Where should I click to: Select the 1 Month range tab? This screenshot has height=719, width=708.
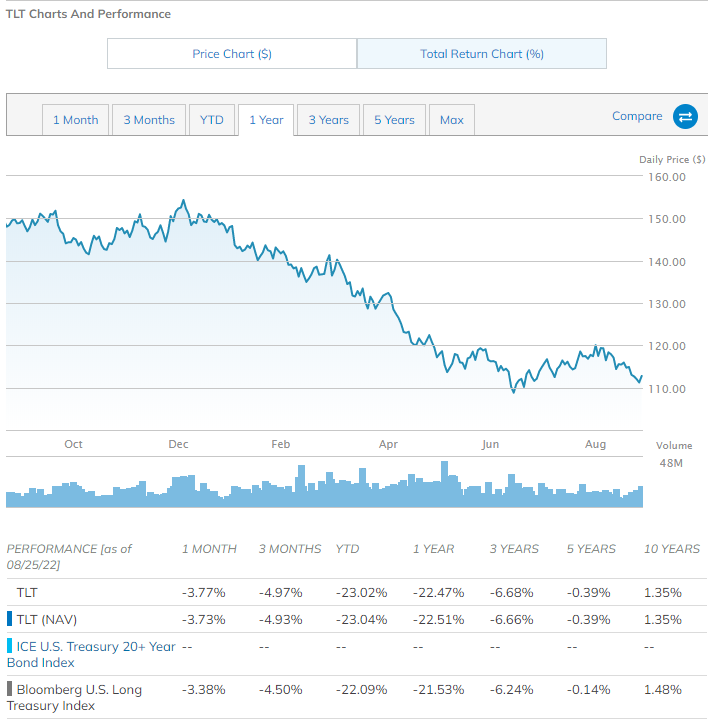(x=76, y=120)
